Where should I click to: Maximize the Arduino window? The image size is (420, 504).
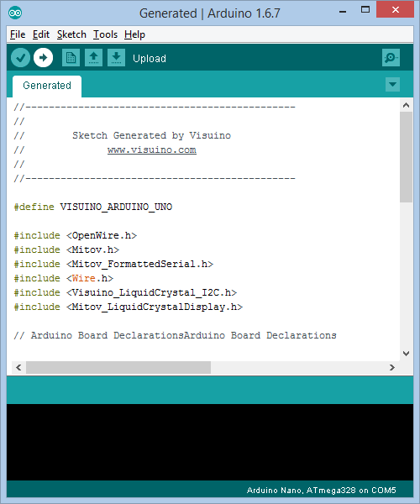coord(365,9)
